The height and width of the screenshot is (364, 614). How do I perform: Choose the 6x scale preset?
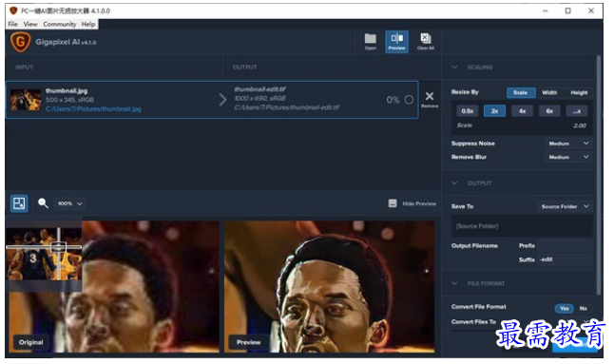point(549,111)
